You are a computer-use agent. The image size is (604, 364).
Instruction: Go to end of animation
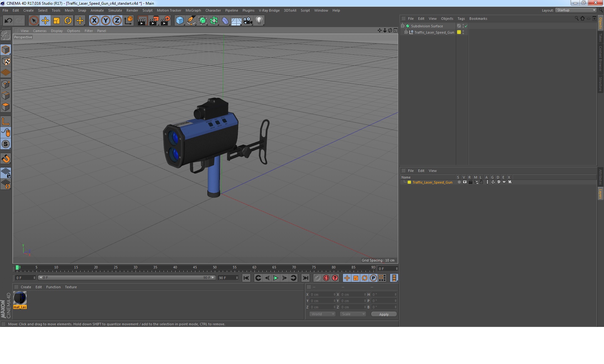(x=305, y=278)
